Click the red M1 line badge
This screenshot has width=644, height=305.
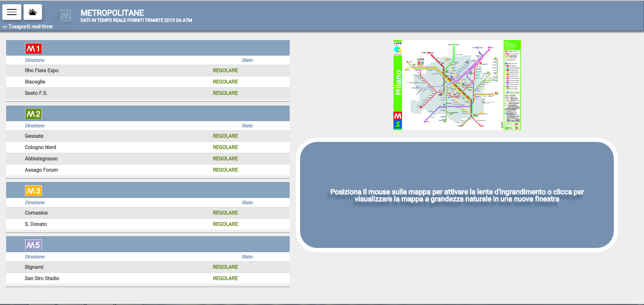tap(33, 49)
